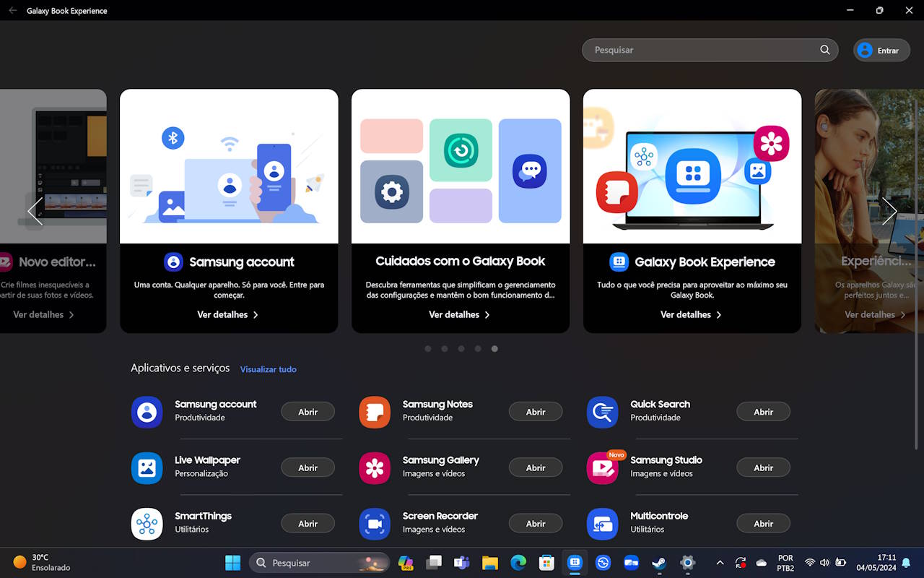The image size is (924, 578).
Task: Open Ver detalhes for Cuidados com o Galaxy Book
Action: click(460, 315)
